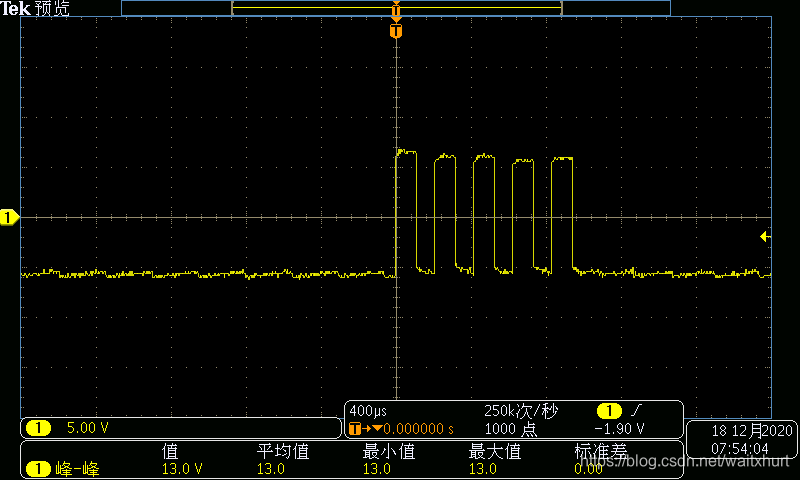Click the 13.0 minimum value under 最小值
The height and width of the screenshot is (480, 800).
pos(377,469)
